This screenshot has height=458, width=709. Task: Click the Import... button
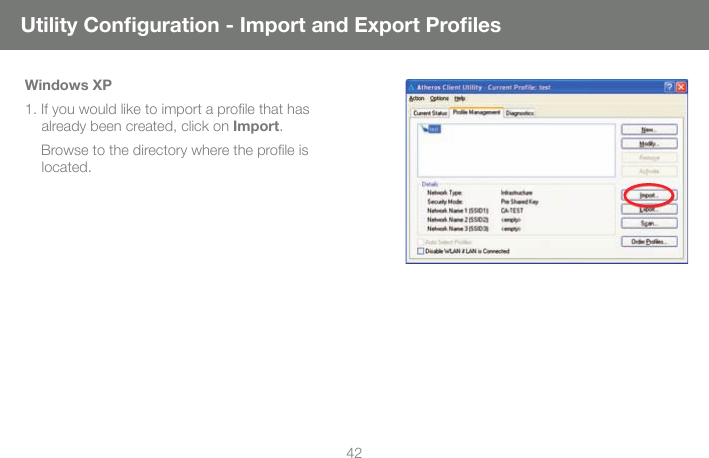[649, 195]
